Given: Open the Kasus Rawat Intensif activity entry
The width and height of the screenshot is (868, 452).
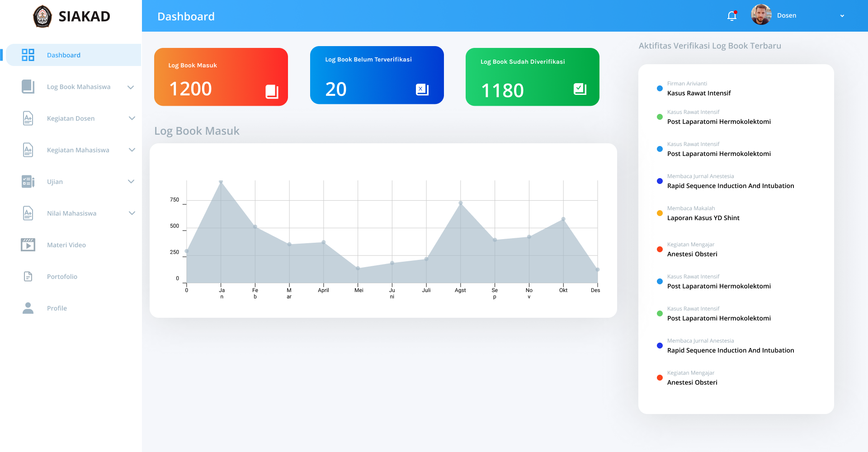Looking at the screenshot, I should [699, 93].
